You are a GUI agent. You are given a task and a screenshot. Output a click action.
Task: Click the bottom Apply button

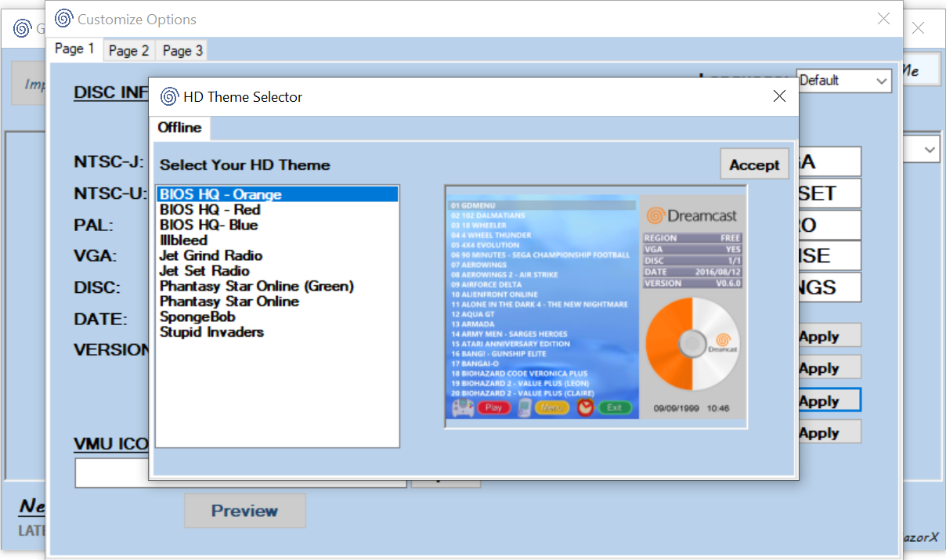coord(830,432)
